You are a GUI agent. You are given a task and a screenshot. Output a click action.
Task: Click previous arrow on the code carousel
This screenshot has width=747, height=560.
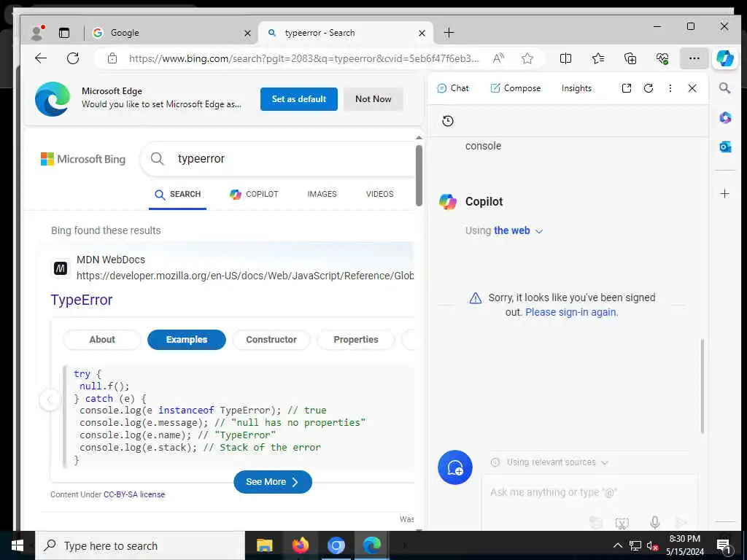click(x=50, y=400)
